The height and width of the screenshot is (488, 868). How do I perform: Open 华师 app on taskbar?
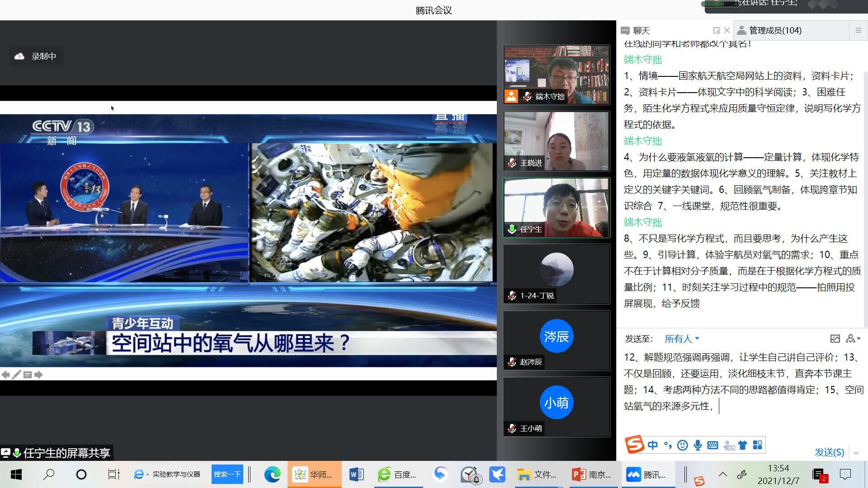tap(314, 474)
